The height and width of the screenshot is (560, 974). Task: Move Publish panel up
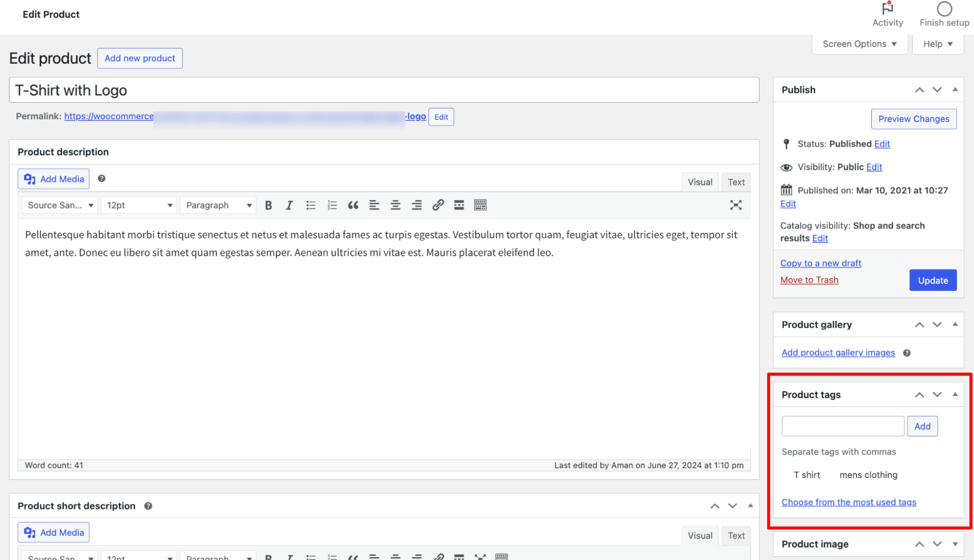click(919, 90)
